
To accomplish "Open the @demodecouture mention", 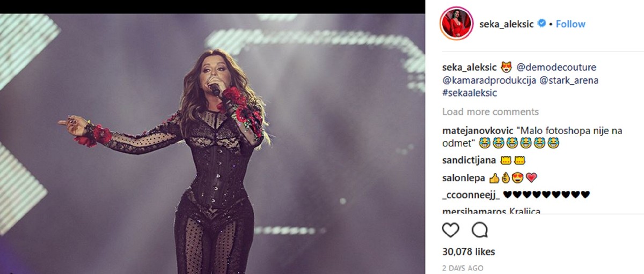I will tap(557, 68).
